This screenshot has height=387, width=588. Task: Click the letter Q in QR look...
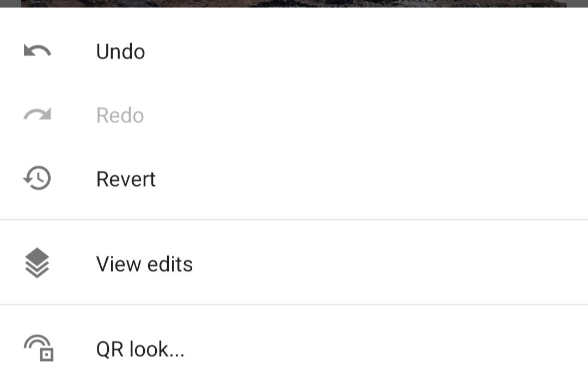tap(104, 349)
